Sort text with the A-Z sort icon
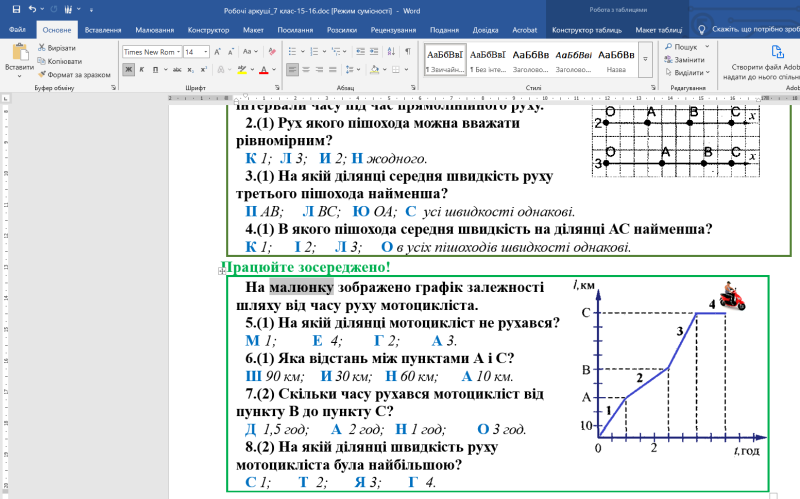This screenshot has height=499, width=800. [x=391, y=52]
